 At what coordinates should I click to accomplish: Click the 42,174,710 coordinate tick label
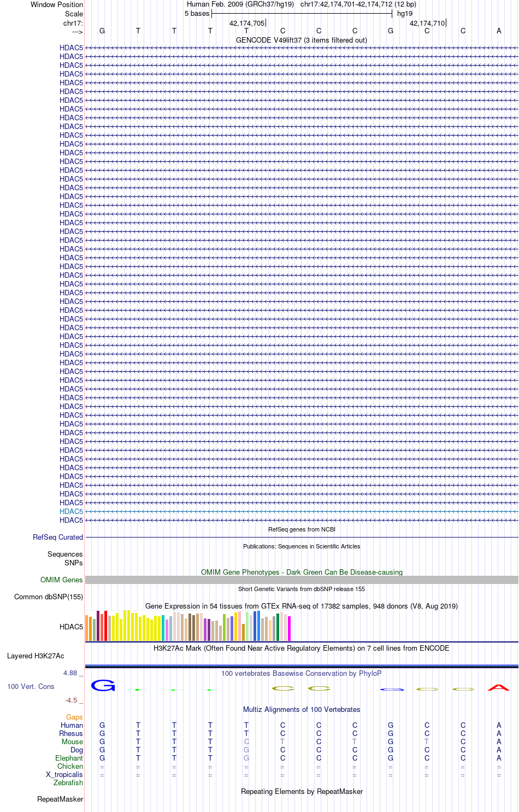(427, 23)
